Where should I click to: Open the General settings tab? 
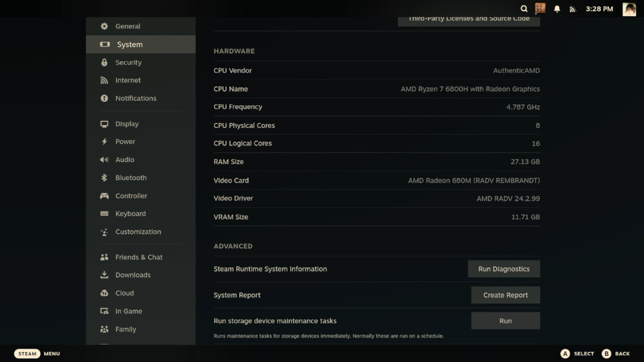click(141, 26)
